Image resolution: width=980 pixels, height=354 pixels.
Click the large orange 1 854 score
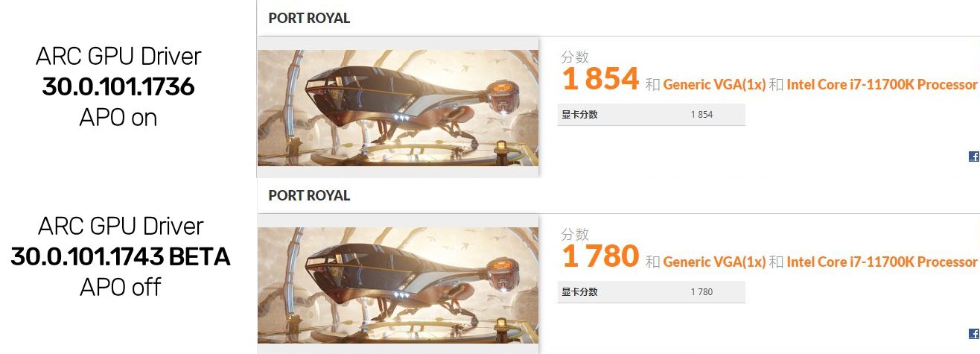click(x=601, y=78)
